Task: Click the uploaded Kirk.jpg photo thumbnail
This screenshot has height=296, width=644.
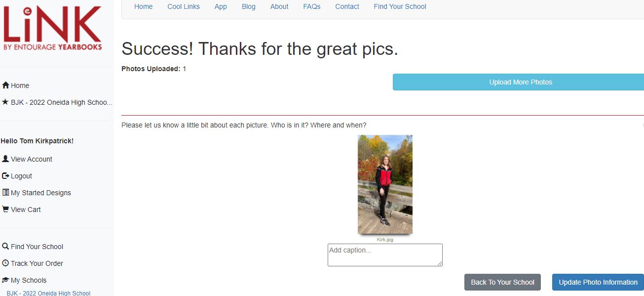Action: point(385,184)
